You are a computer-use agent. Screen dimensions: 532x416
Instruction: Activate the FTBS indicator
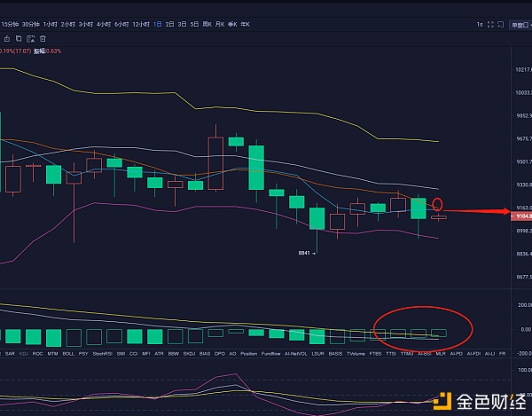pyautogui.click(x=375, y=354)
